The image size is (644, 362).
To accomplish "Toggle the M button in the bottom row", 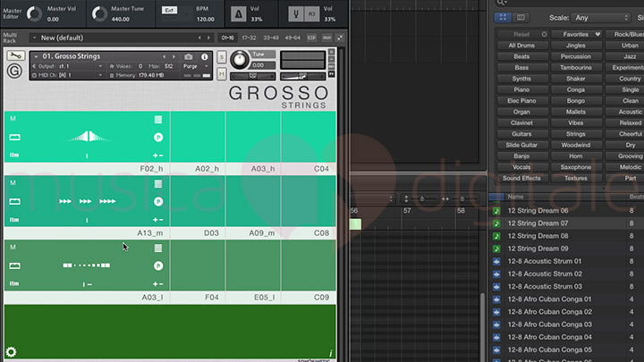I will click(x=13, y=247).
